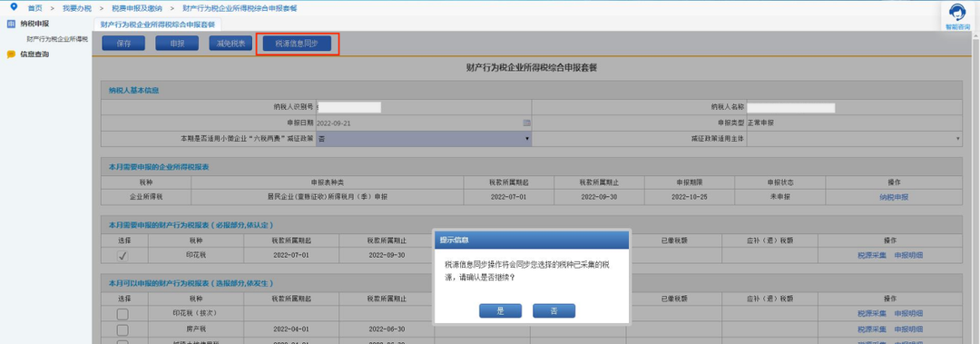Click 是 to confirm sync

500,310
